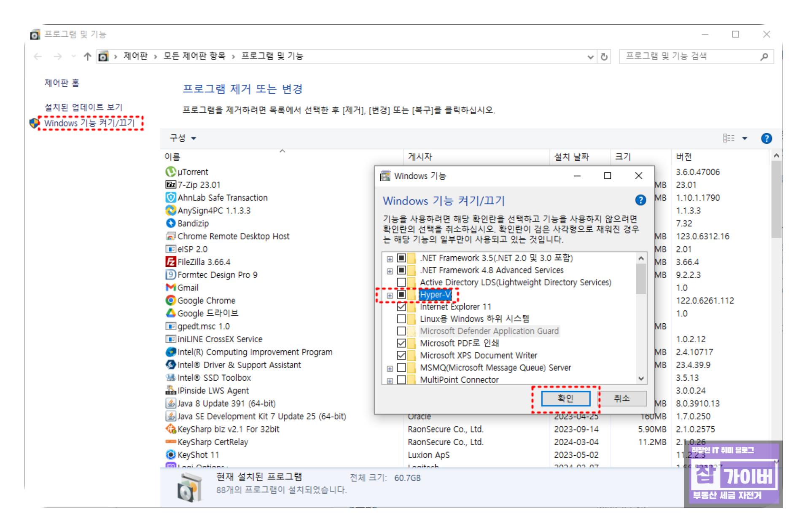Image resolution: width=807 pixels, height=532 pixels.
Task: Open help in Windows 기능 dialog
Action: (640, 200)
